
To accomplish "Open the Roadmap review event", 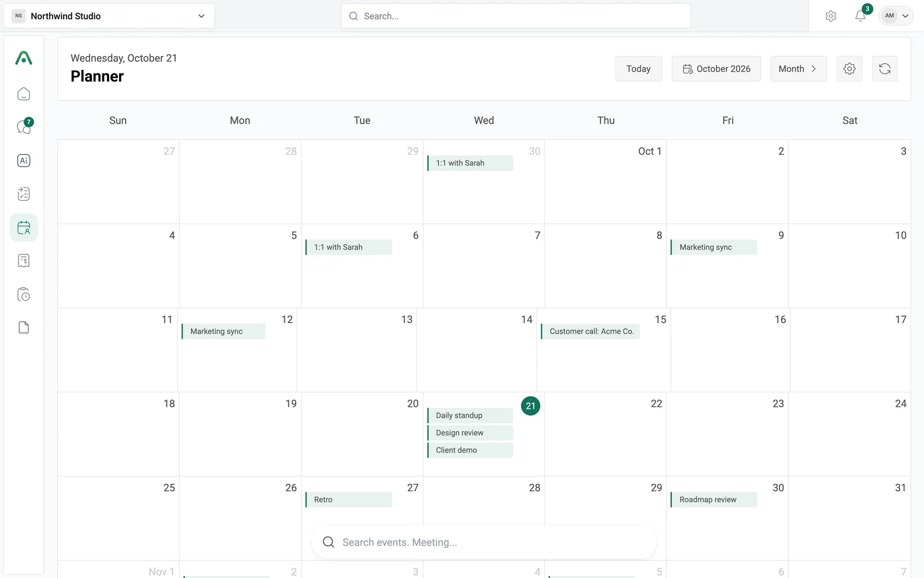I will tap(714, 500).
